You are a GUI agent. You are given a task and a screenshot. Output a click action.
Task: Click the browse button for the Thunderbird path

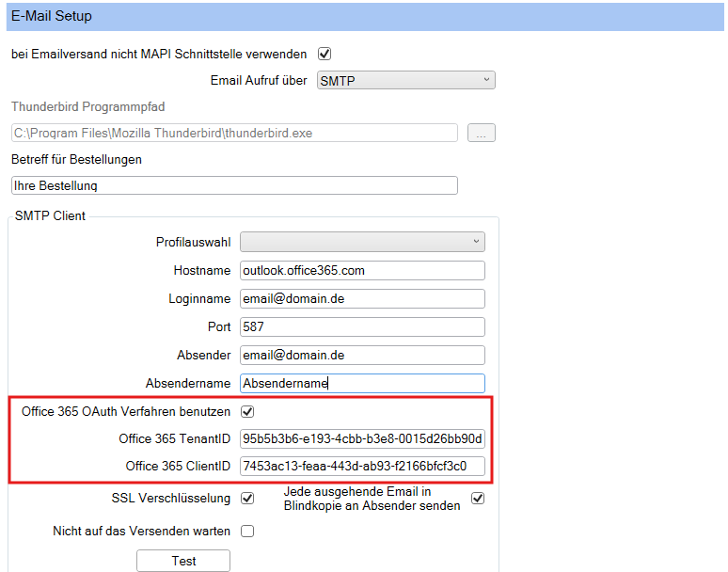481,133
